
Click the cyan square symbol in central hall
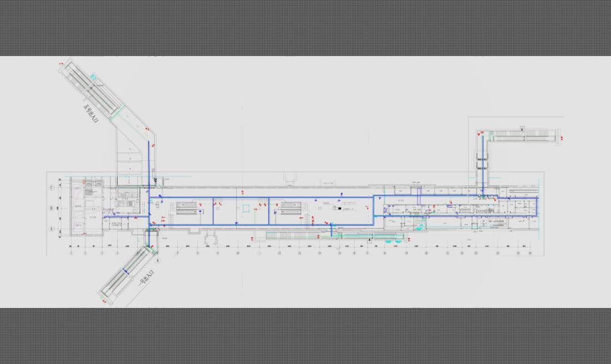pos(246,208)
